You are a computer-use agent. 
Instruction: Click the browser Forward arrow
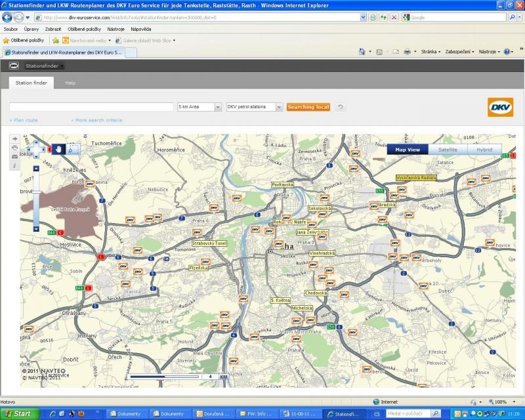click(x=19, y=17)
